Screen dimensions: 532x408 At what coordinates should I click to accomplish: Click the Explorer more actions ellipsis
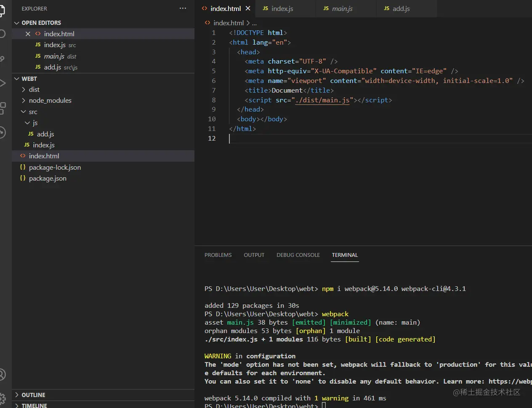pyautogui.click(x=183, y=8)
